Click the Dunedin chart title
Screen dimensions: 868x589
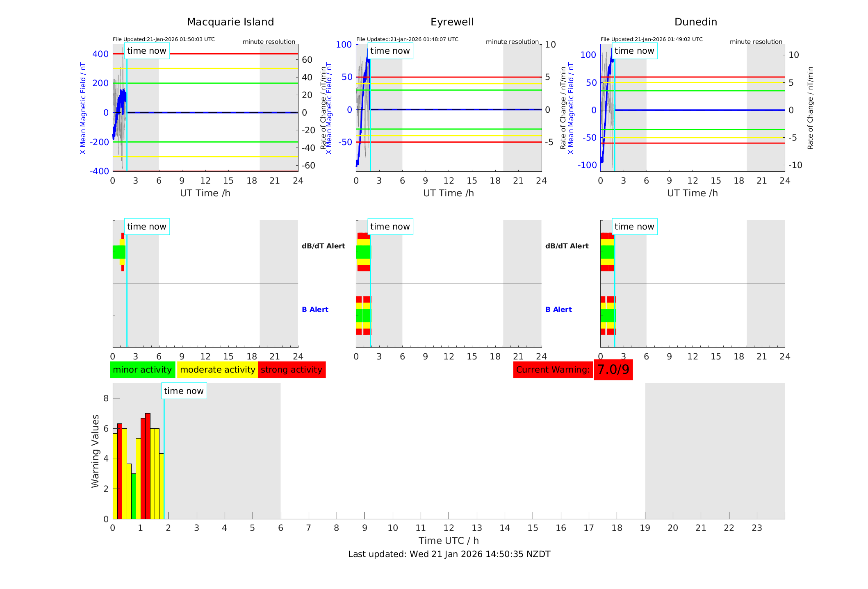(695, 22)
